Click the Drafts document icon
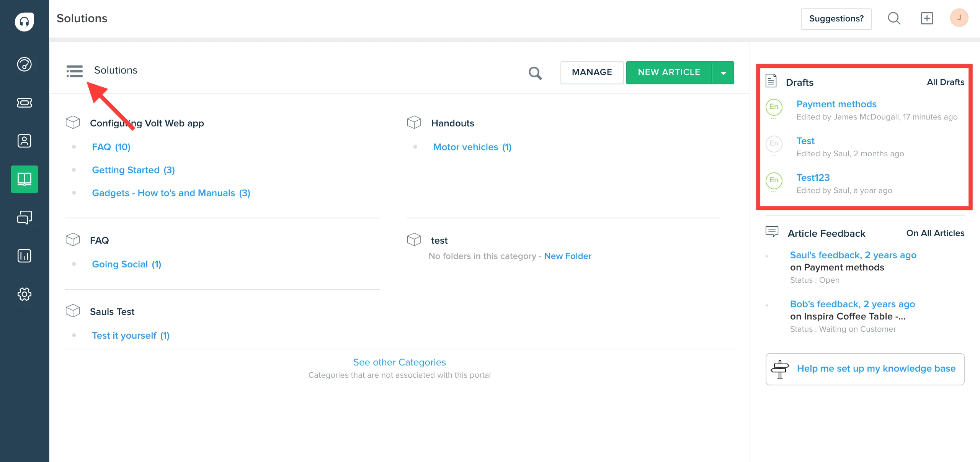980x462 pixels. coord(771,81)
